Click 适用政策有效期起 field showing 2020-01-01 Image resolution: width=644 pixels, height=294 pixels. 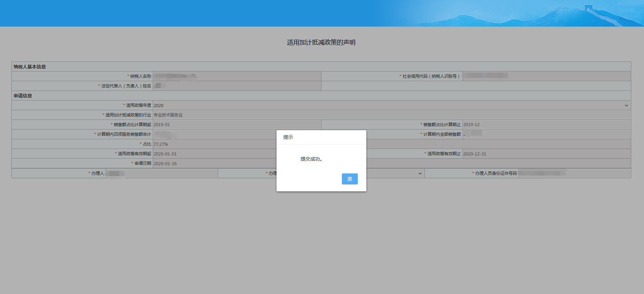tap(214, 154)
